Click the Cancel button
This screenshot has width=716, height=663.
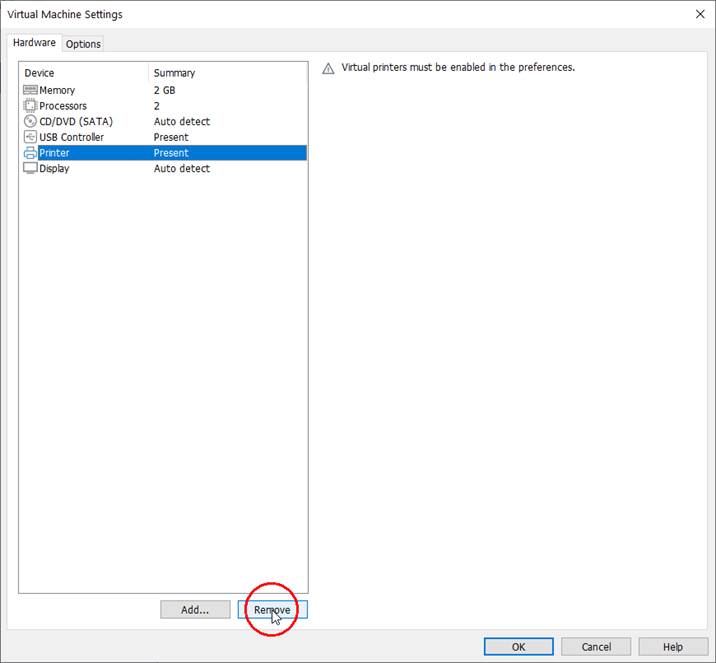tap(596, 647)
